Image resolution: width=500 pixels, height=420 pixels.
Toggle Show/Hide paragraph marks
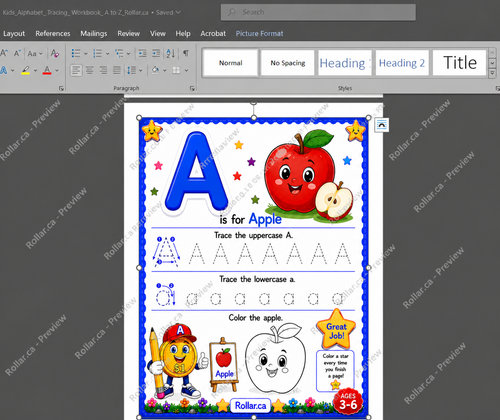[186, 53]
